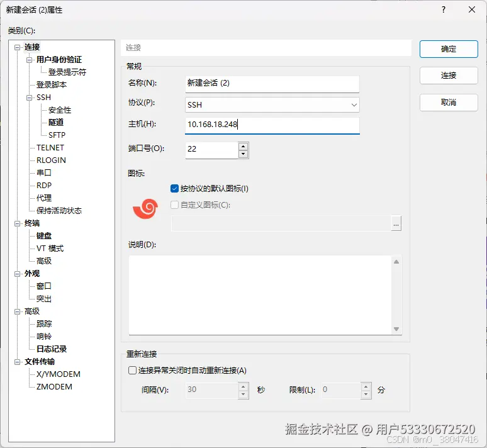Select 隧道 under SSH

[56, 123]
